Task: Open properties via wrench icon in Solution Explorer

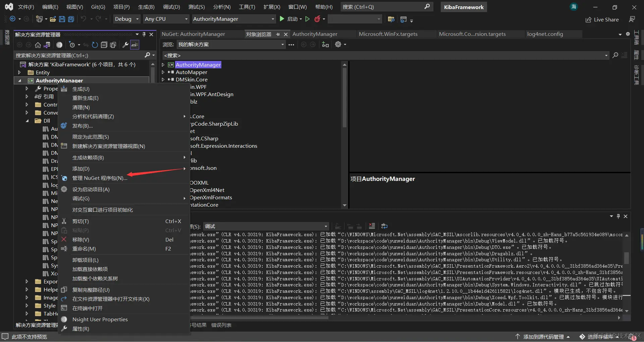Action: coord(125,45)
